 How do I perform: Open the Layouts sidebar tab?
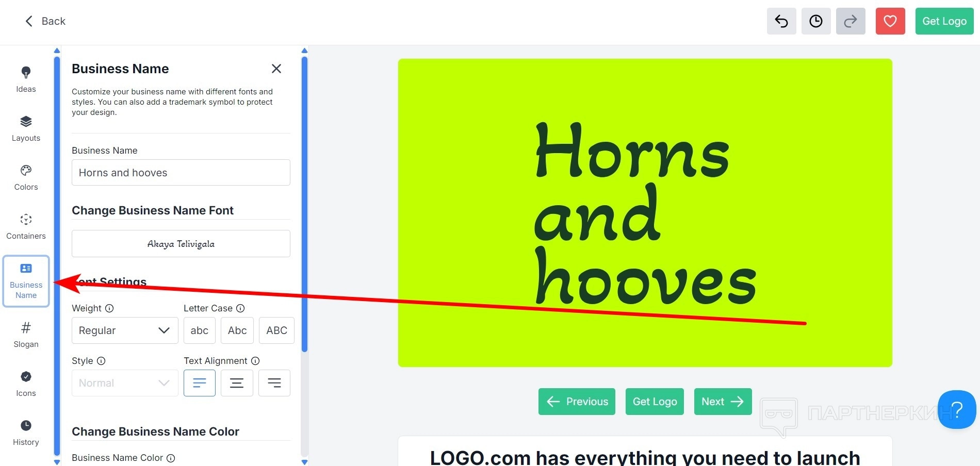(26, 128)
